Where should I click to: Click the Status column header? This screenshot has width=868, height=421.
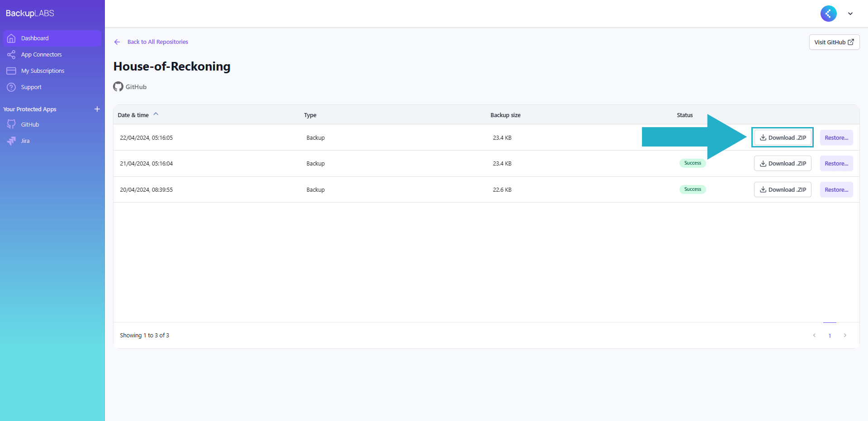coord(684,115)
